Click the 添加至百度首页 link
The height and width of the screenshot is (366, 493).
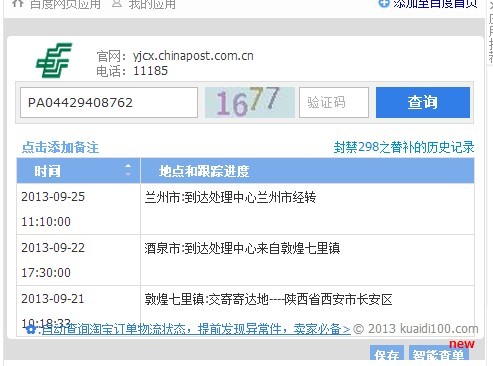pyautogui.click(x=435, y=4)
